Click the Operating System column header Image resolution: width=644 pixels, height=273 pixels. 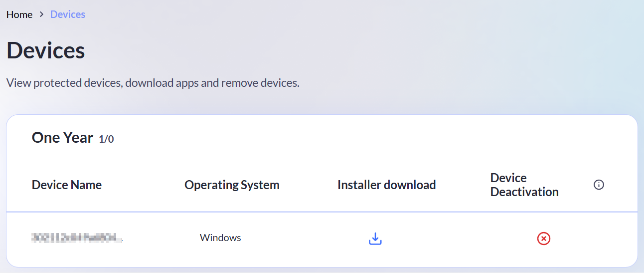pyautogui.click(x=232, y=185)
